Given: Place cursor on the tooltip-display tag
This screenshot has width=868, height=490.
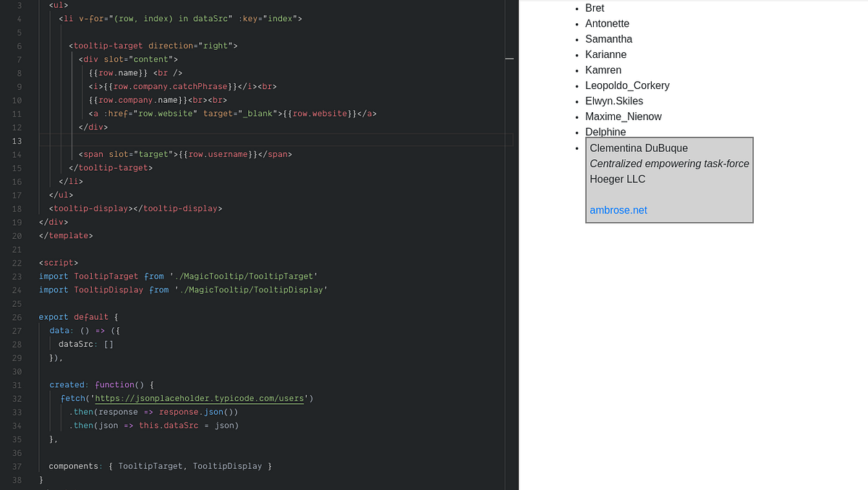Looking at the screenshot, I should pyautogui.click(x=90, y=208).
